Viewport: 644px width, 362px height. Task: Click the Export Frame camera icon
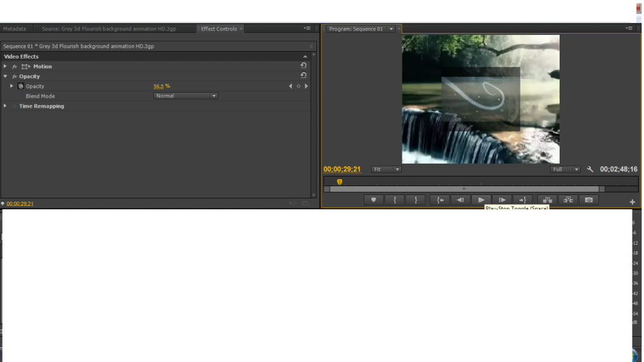(589, 200)
